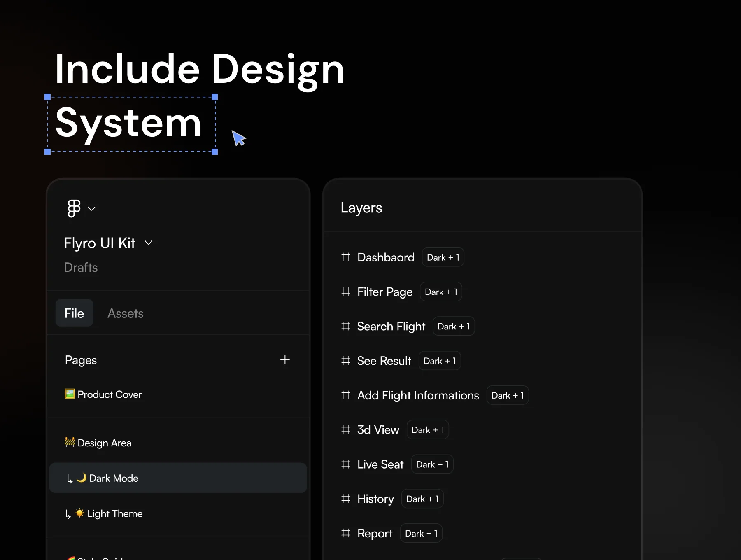Open the Dark + 1 badge on History

[x=422, y=499]
